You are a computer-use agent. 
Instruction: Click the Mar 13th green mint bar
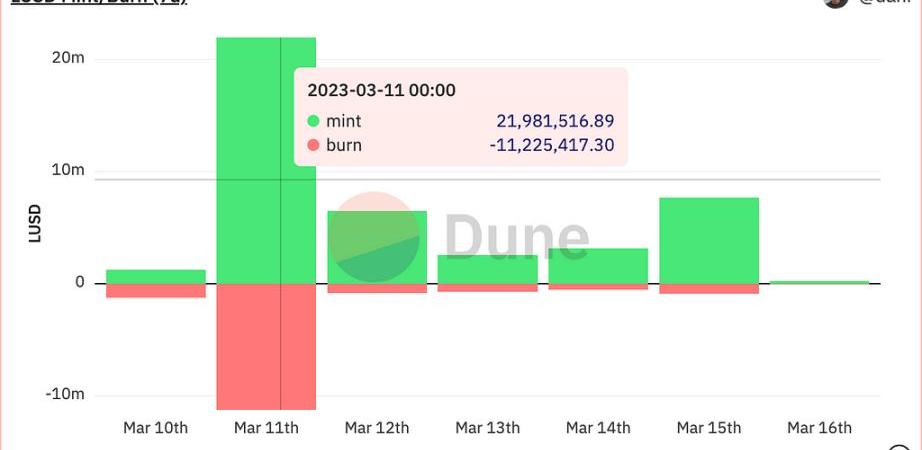click(x=487, y=269)
